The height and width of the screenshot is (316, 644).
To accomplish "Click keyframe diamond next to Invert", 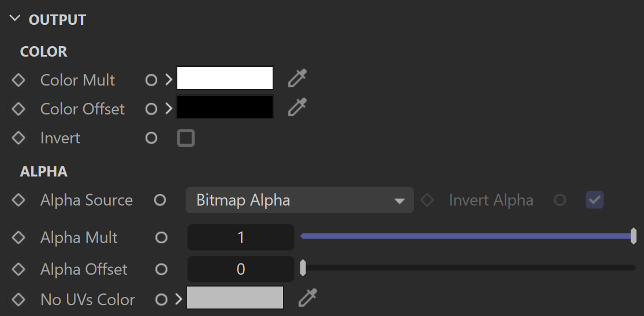I will [x=18, y=138].
